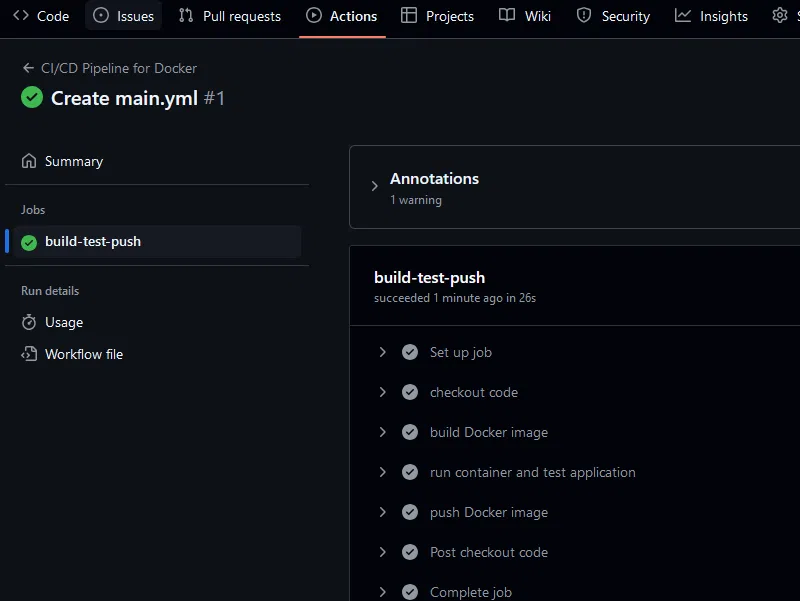Open the Workflow file link
Image resolution: width=800 pixels, height=601 pixels.
point(84,354)
